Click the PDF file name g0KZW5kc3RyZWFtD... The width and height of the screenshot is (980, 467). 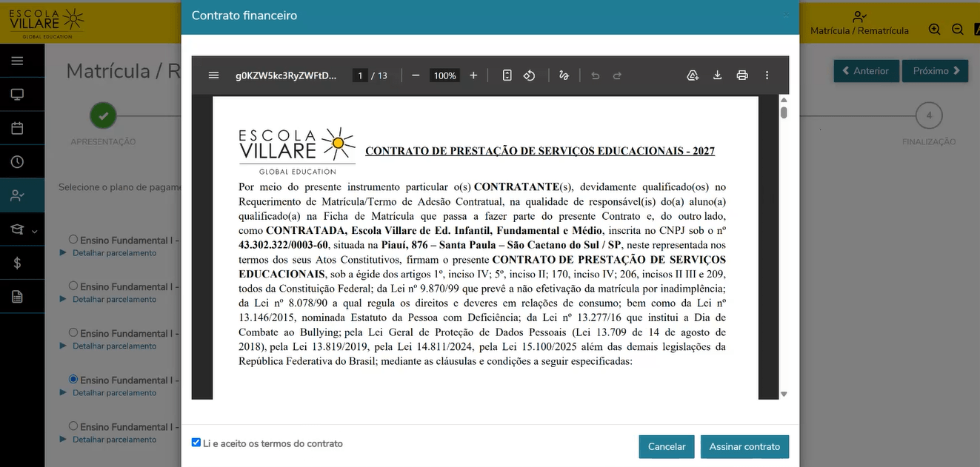tap(286, 75)
